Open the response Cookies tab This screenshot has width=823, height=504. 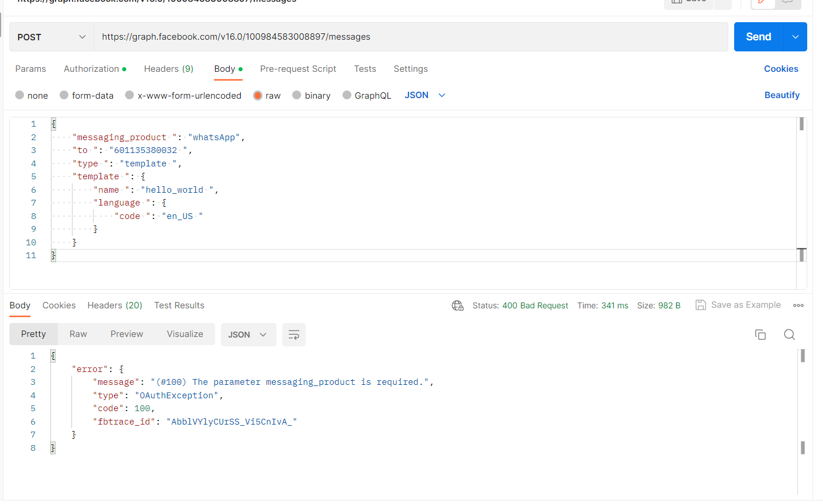click(x=59, y=305)
